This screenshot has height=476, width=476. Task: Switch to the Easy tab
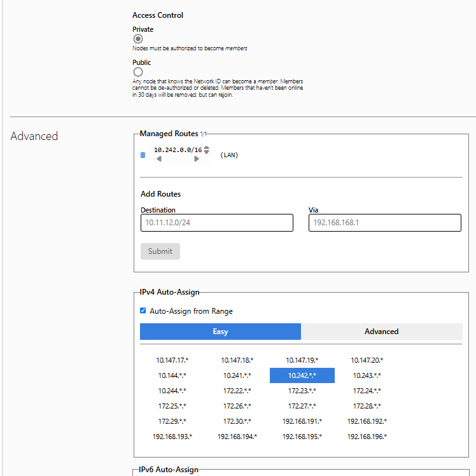click(x=220, y=332)
